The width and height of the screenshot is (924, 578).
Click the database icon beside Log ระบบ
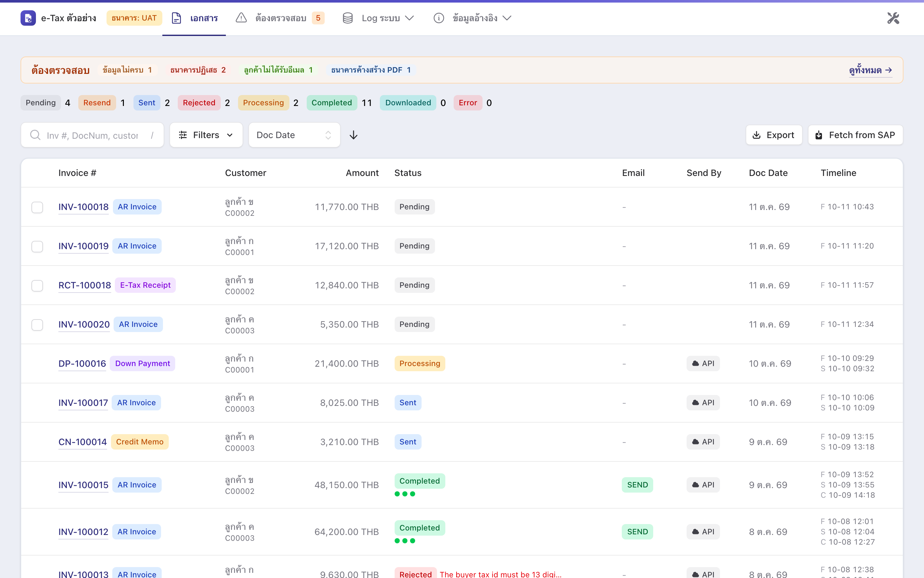pyautogui.click(x=347, y=18)
